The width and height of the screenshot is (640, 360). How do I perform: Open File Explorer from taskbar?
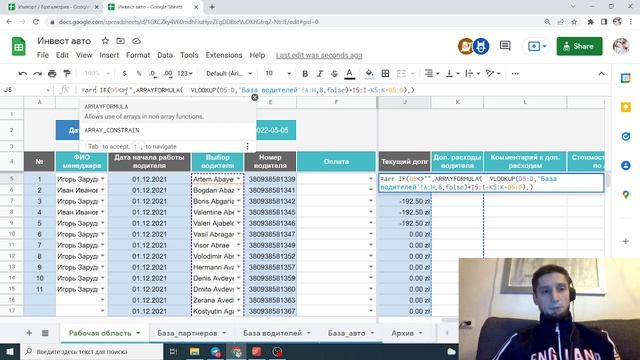coord(195,351)
